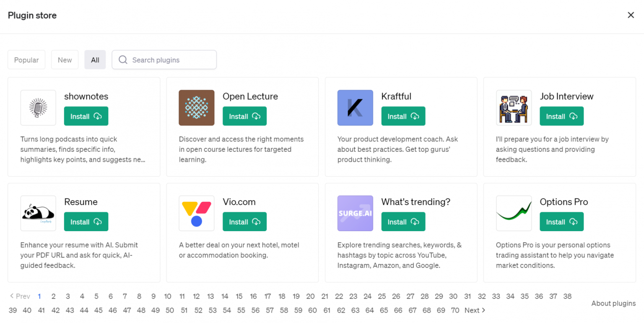Switch to the Popular filter tab

coord(26,60)
